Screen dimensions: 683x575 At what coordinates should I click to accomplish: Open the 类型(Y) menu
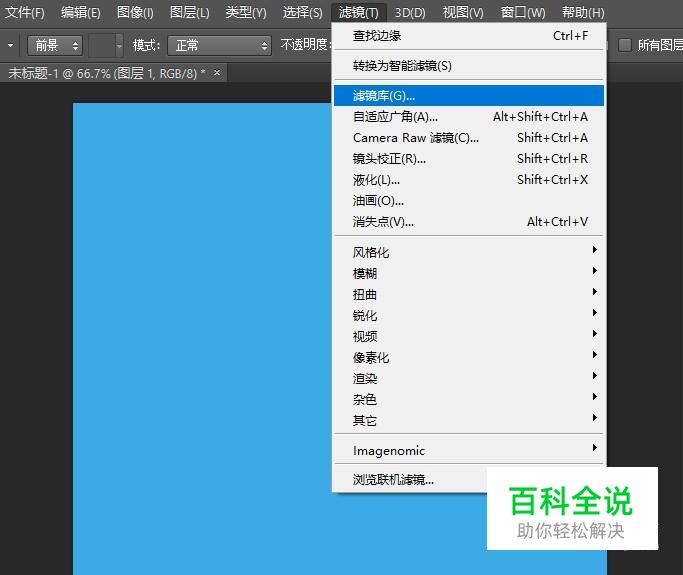[246, 12]
